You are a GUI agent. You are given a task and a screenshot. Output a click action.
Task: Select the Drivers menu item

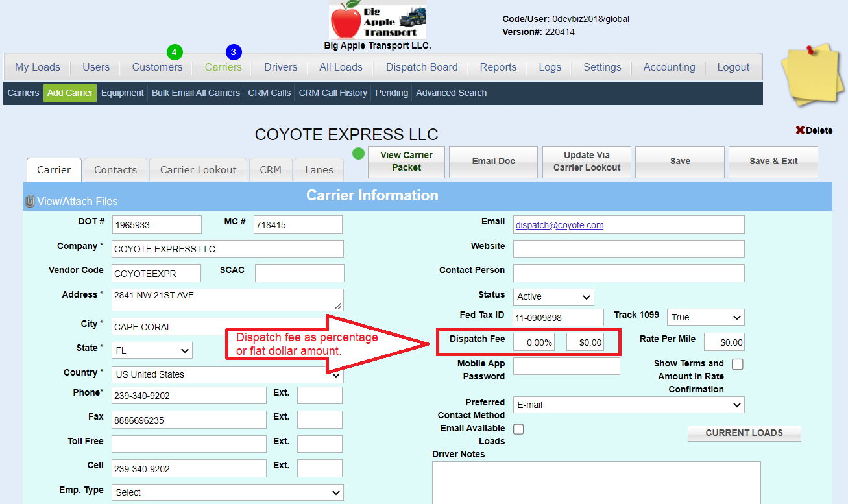[280, 67]
